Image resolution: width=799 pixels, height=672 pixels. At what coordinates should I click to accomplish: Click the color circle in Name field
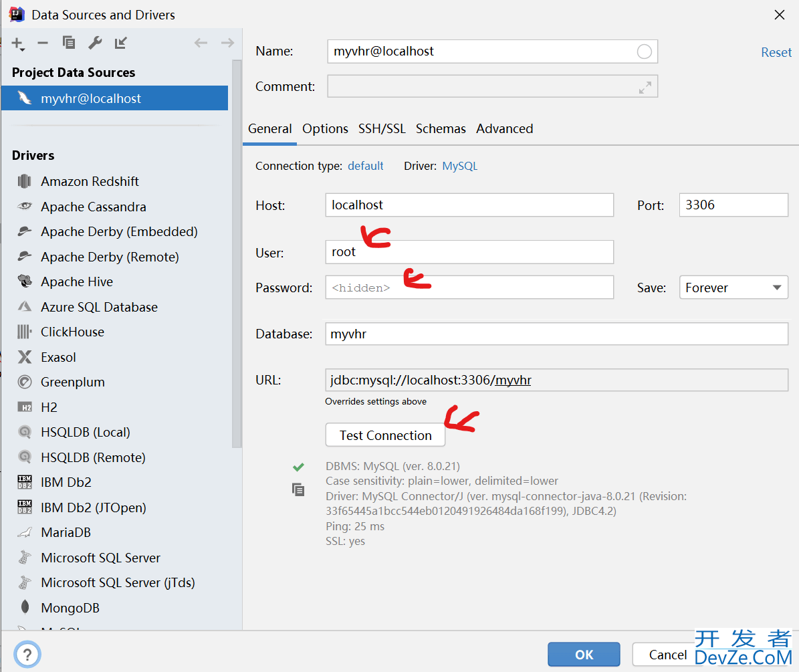point(644,51)
